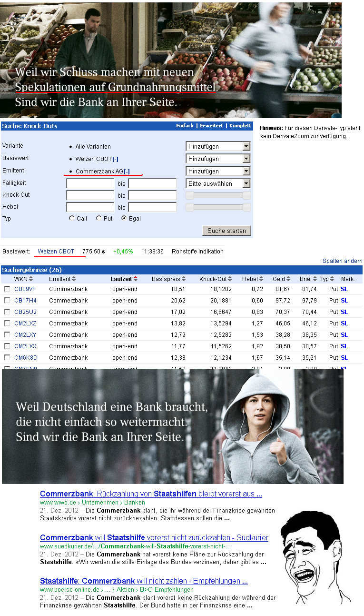Click the left handle of the Knock-Out slider
The height and width of the screenshot is (616, 364).
[189, 195]
